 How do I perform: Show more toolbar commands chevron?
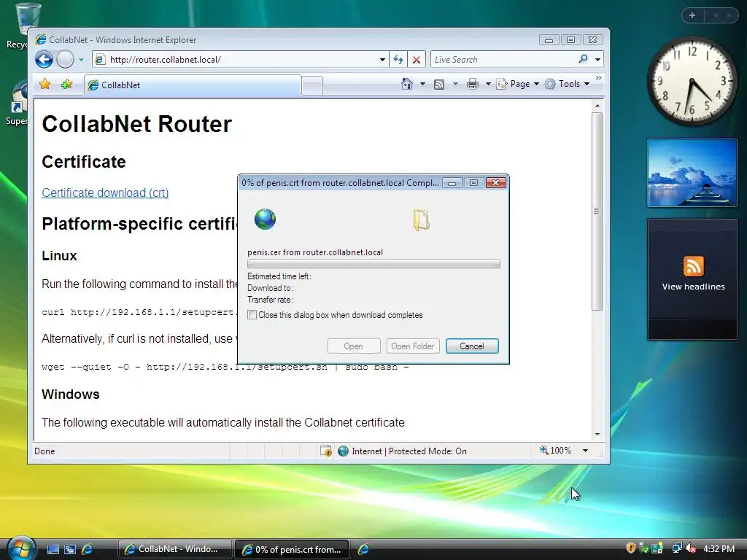pos(599,77)
